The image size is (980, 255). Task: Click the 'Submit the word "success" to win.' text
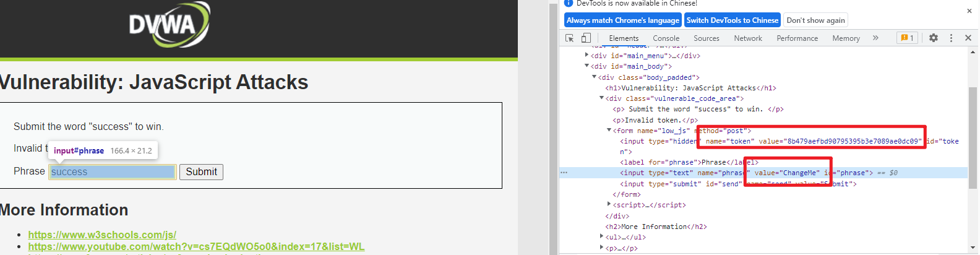coord(88,126)
